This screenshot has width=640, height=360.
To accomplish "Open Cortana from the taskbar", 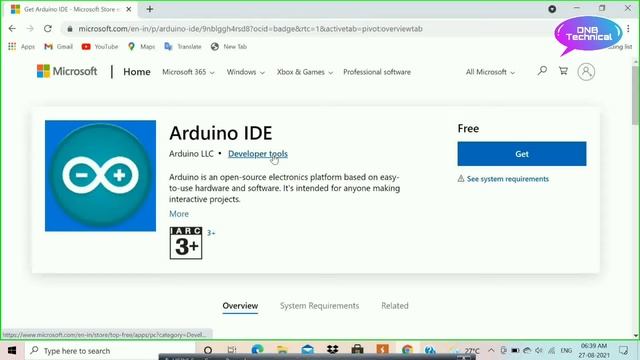I will (x=208, y=351).
